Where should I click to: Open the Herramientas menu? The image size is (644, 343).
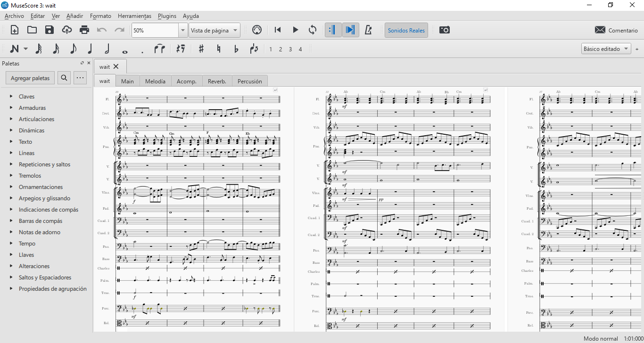134,16
